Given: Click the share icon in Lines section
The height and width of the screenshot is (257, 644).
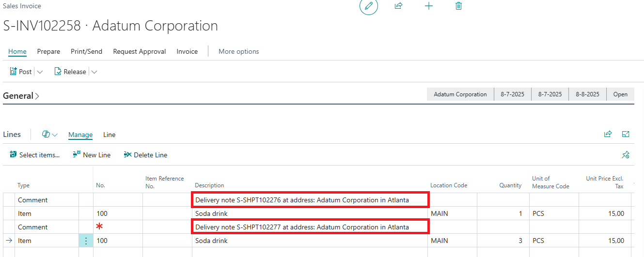Looking at the screenshot, I should 608,134.
